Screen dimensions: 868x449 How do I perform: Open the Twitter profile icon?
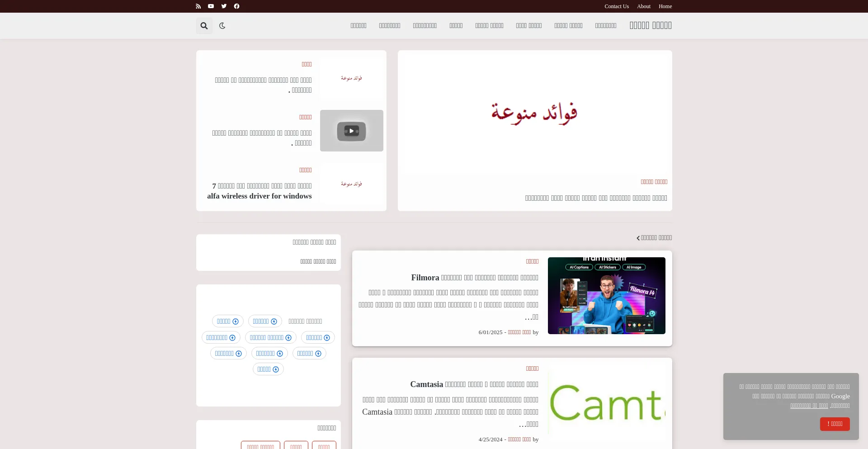tap(224, 6)
